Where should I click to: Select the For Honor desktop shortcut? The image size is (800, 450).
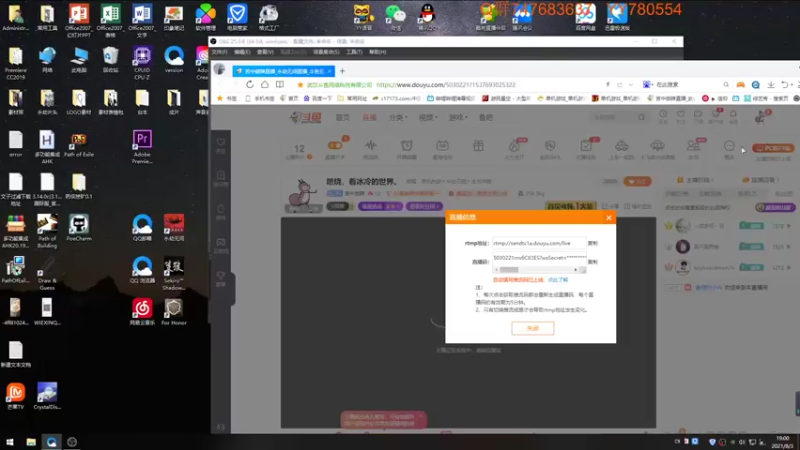tap(173, 313)
